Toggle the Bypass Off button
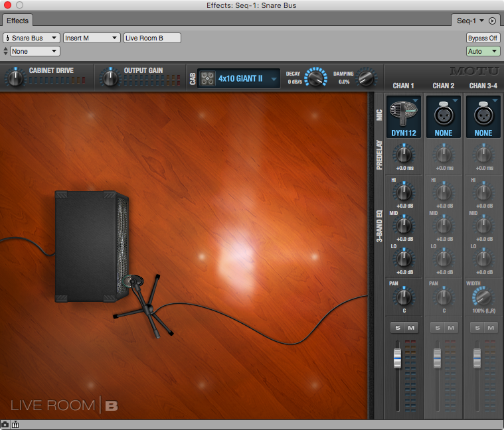Image resolution: width=504 pixels, height=430 pixels. tap(483, 38)
